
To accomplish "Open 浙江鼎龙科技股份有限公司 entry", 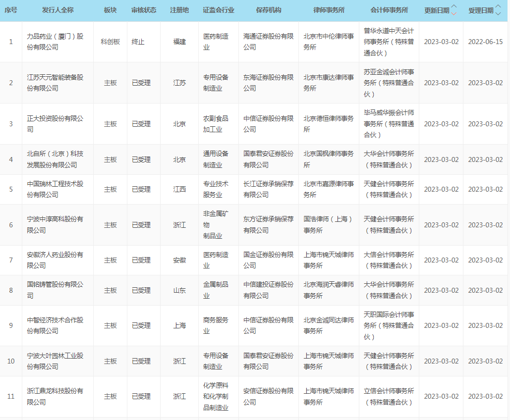I will pos(55,396).
